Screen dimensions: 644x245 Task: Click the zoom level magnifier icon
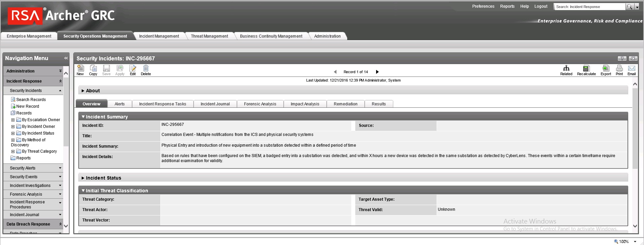coord(616,241)
